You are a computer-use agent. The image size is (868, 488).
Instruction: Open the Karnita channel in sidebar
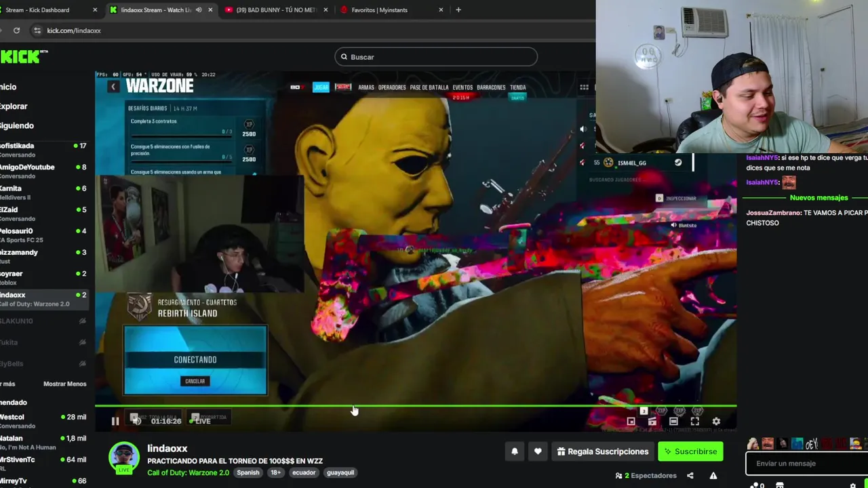tap(43, 192)
